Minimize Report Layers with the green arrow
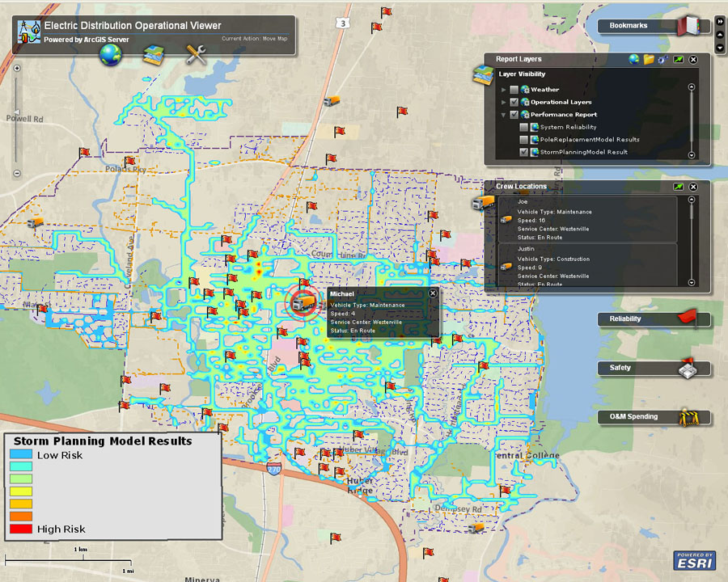728x582 pixels. 679,59
